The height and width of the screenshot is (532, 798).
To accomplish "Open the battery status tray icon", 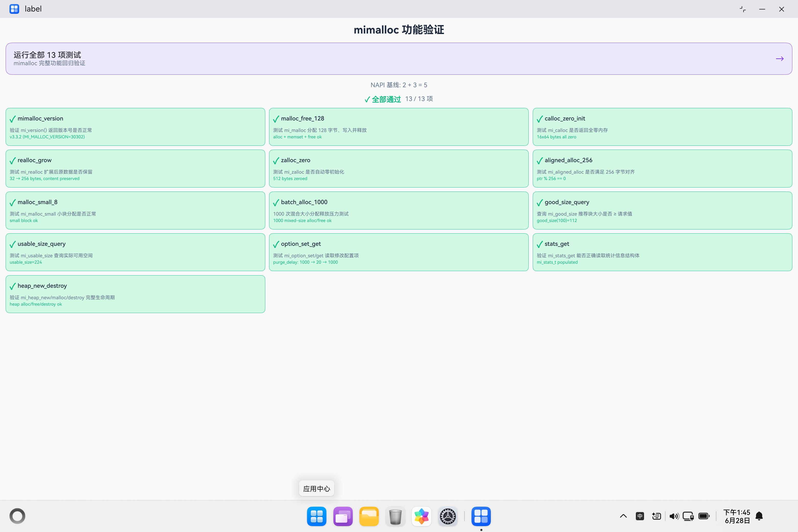I will click(x=704, y=516).
